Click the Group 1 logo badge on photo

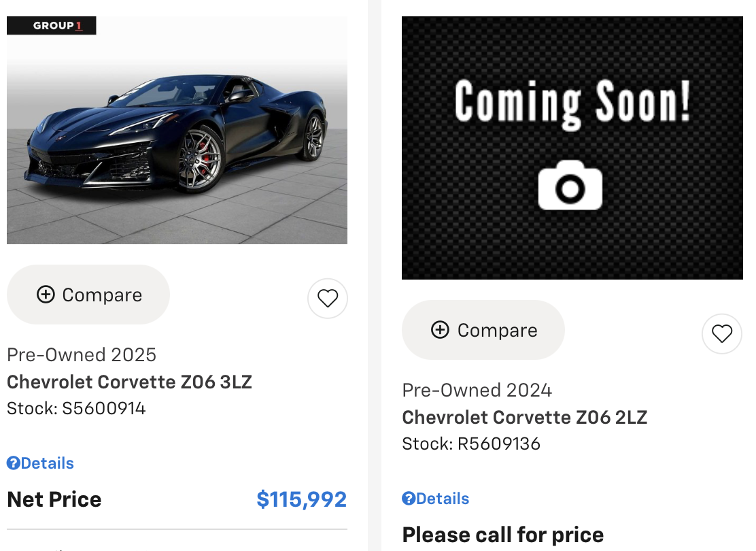point(52,26)
